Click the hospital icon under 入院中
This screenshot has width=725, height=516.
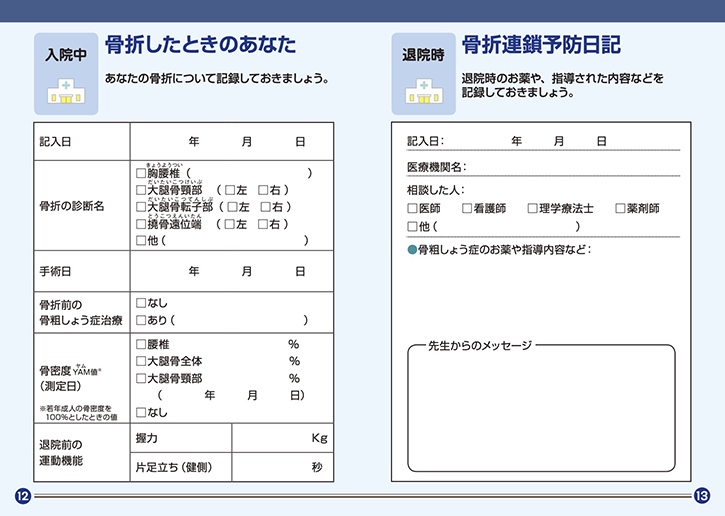(x=66, y=91)
